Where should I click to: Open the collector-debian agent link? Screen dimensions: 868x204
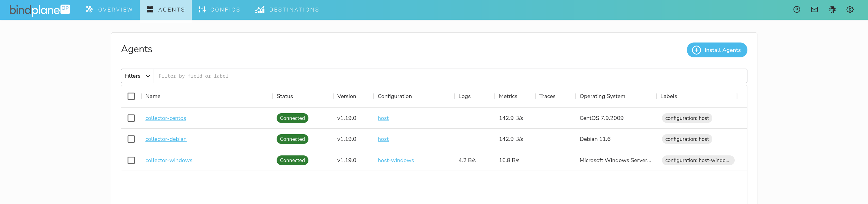tap(166, 139)
